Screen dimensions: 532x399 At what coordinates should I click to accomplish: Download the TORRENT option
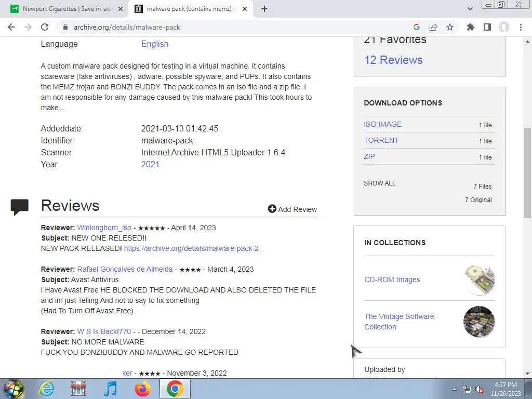click(381, 140)
